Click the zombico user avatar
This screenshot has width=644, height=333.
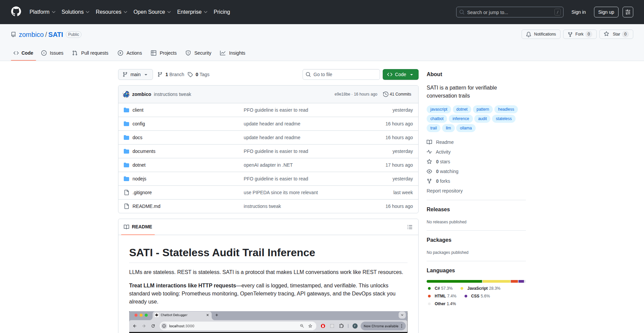[126, 94]
